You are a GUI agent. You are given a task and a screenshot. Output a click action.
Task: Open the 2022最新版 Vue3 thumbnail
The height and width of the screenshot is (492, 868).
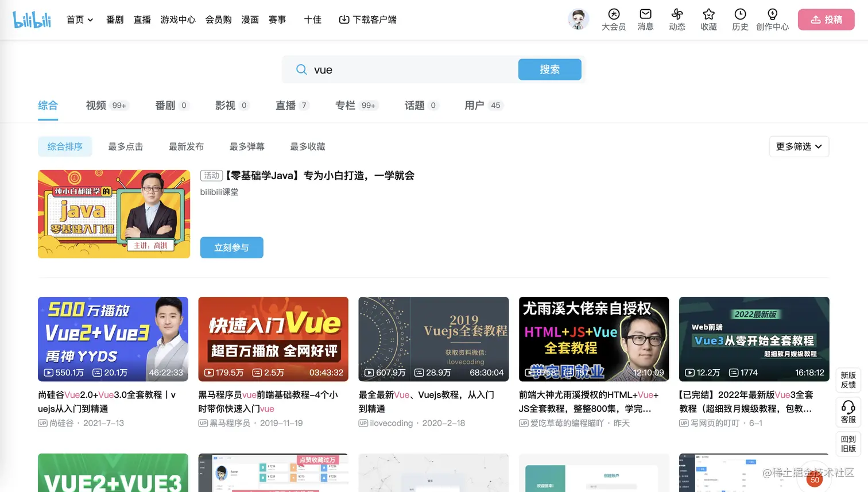[754, 339]
